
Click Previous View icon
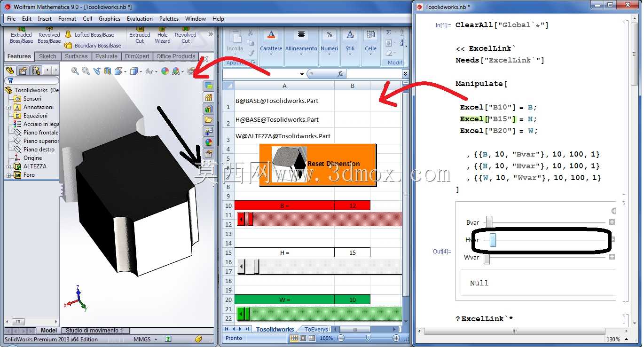97,71
